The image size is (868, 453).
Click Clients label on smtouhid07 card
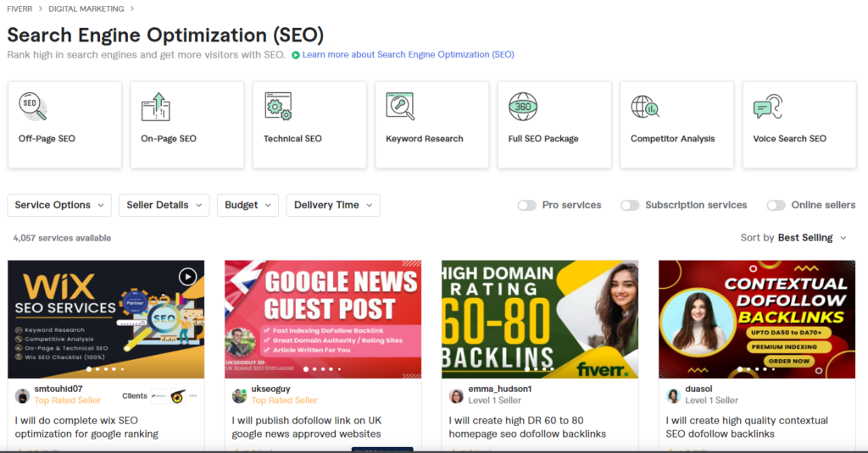(135, 396)
